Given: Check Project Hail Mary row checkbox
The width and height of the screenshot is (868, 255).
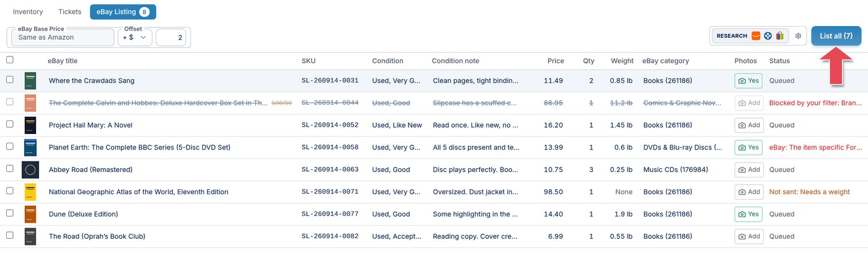Looking at the screenshot, I should click(x=9, y=125).
